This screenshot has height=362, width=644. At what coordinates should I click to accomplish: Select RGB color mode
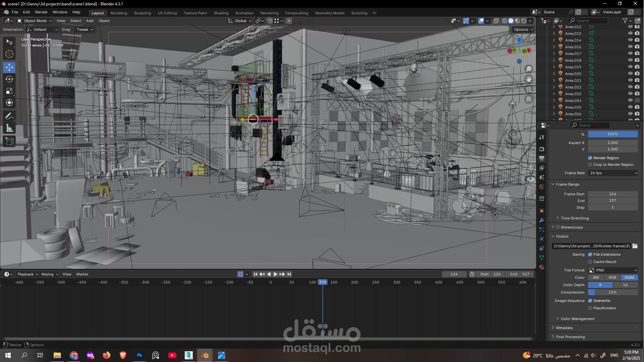pos(612,278)
